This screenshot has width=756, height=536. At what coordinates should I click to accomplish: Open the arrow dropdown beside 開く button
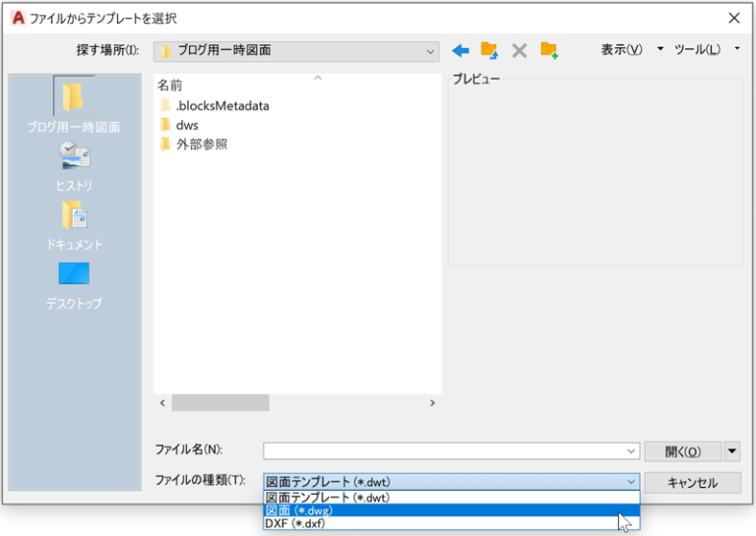(731, 451)
